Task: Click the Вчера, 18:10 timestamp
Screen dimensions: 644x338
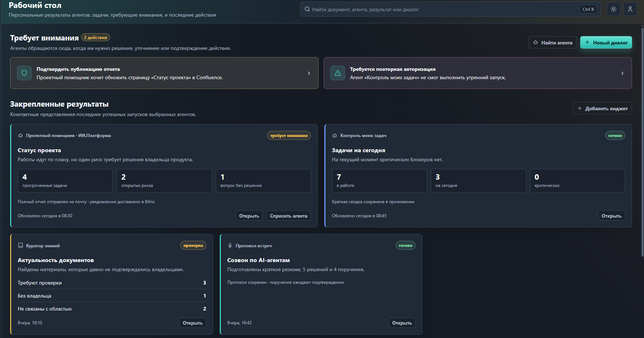Action: (x=30, y=323)
